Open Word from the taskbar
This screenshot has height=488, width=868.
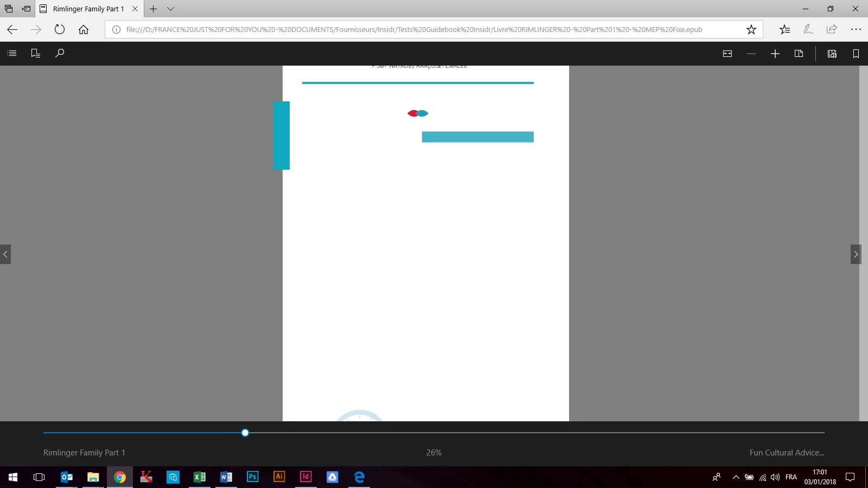(x=226, y=477)
